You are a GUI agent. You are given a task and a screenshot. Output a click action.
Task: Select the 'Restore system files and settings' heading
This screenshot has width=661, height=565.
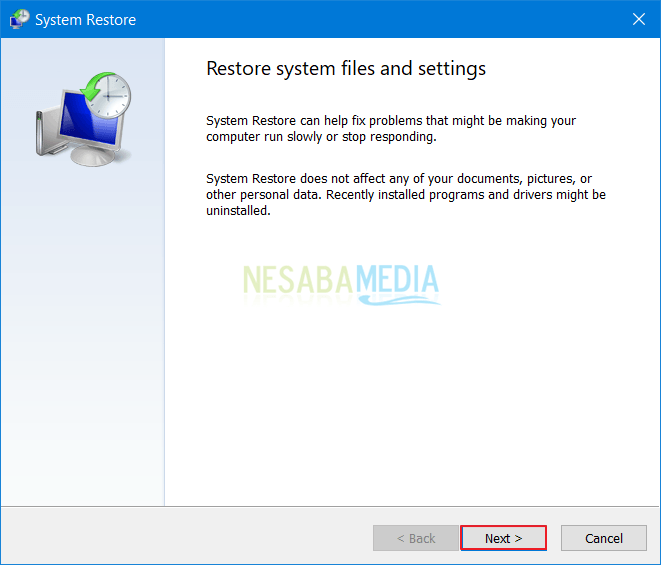point(346,68)
